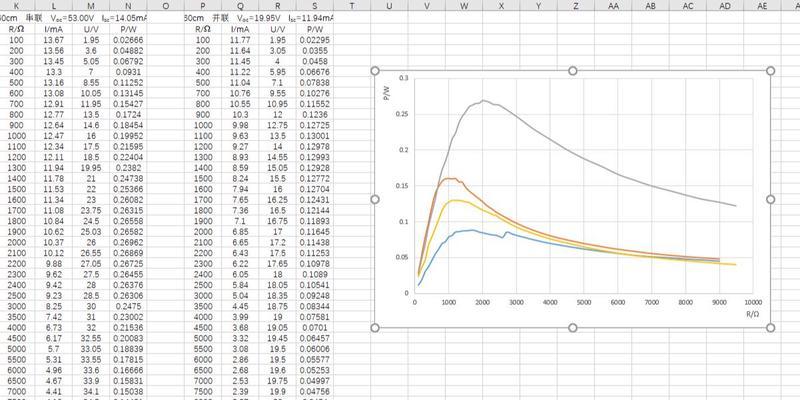Screen dimensions: 800x400
Task: Click the chart's horizontal R/Ω axis title
Action: 753,314
